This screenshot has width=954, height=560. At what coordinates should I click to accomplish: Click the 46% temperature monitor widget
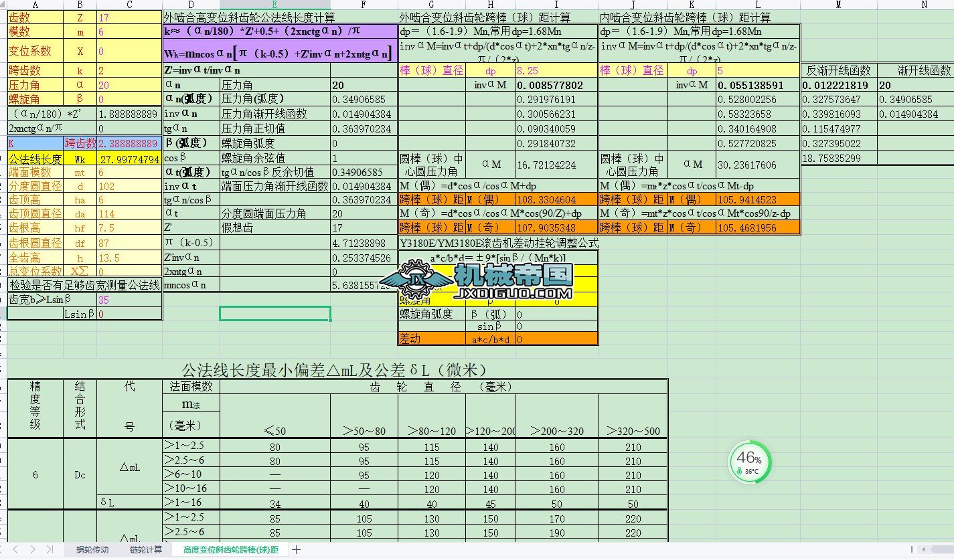click(749, 461)
